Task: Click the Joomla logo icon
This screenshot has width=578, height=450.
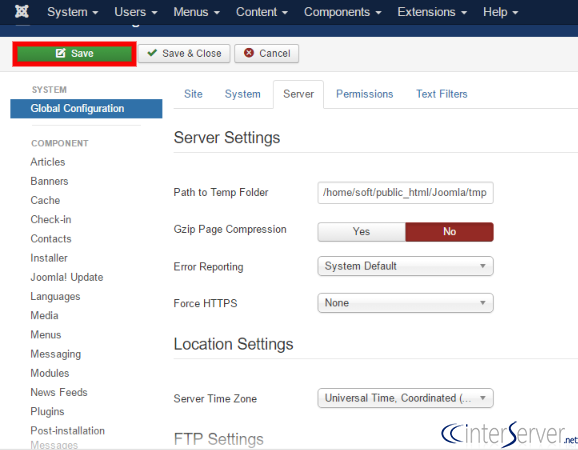Action: pos(22,11)
